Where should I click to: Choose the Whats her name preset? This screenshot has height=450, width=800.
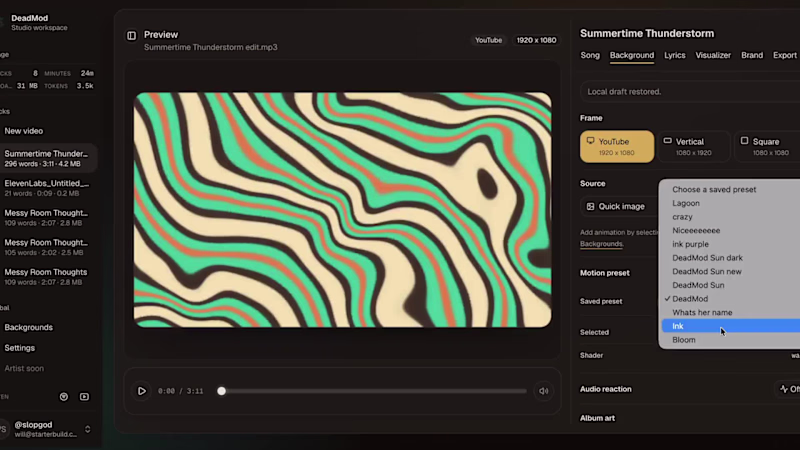pos(731,313)
